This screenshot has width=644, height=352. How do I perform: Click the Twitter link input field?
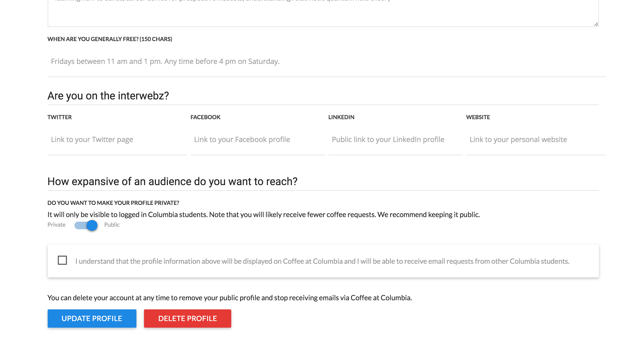click(117, 140)
